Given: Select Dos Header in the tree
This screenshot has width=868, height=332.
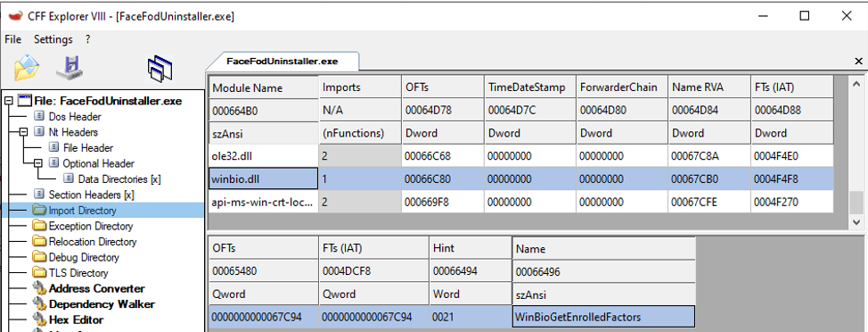Looking at the screenshot, I should tap(75, 117).
